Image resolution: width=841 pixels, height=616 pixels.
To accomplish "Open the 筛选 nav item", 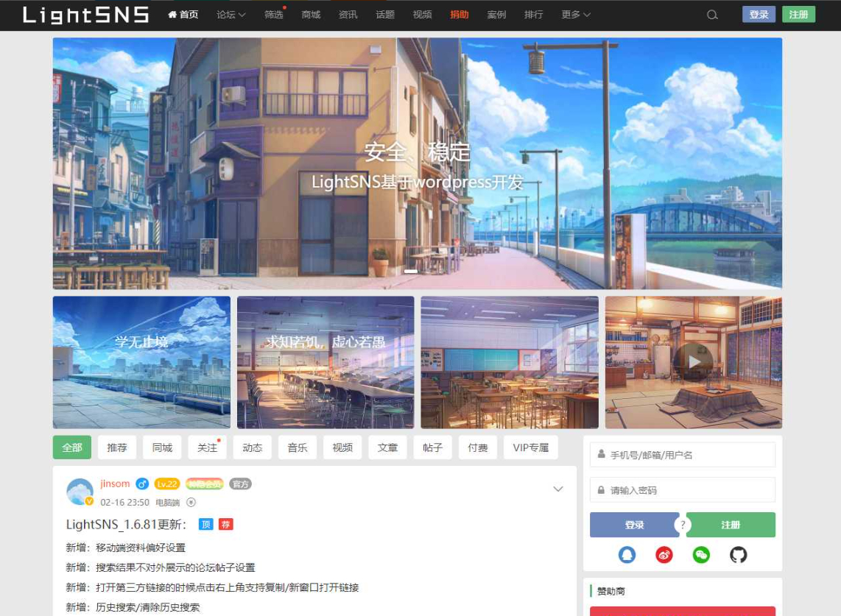I will (273, 15).
